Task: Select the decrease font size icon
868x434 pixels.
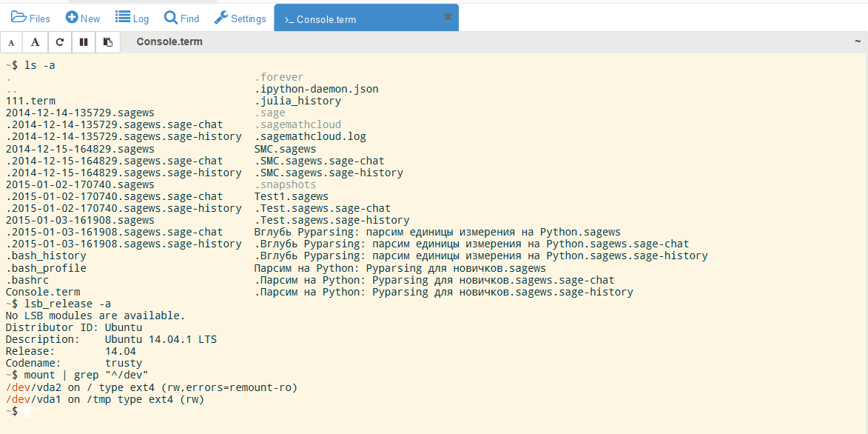Action: coord(11,42)
